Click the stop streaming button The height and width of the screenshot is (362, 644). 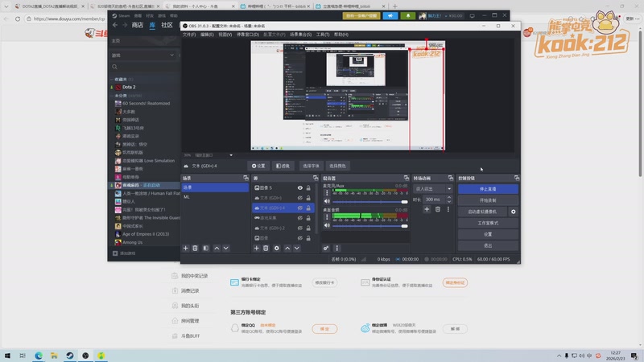point(488,189)
